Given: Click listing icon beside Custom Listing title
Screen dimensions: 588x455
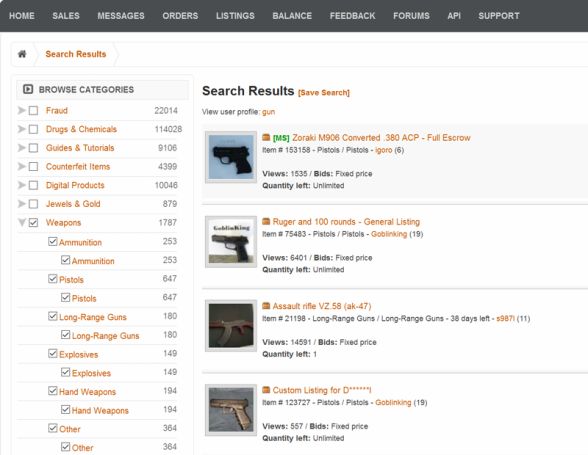Looking at the screenshot, I should tap(266, 390).
